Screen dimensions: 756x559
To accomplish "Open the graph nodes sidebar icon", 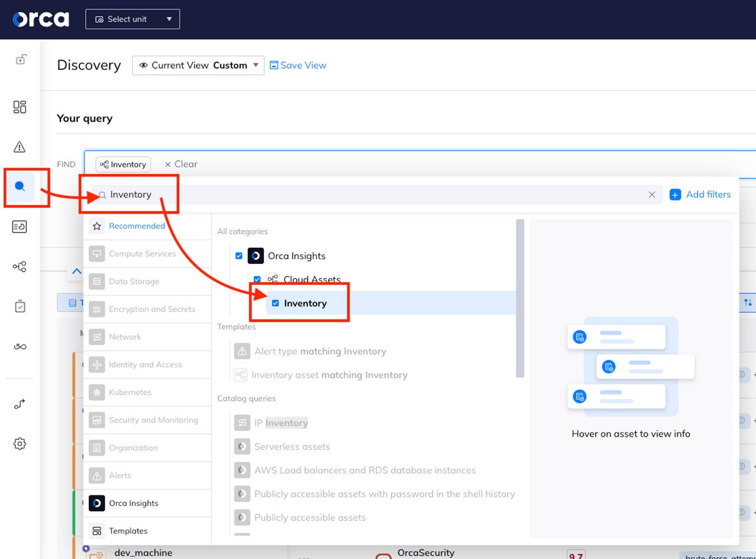I will pos(20,267).
